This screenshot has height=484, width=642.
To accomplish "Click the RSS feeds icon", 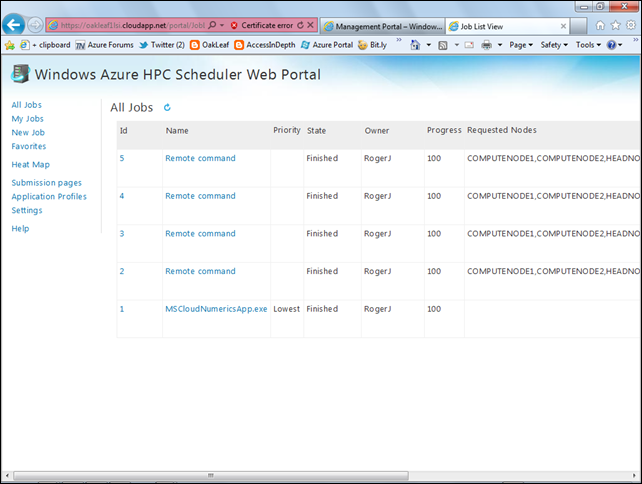I will [443, 45].
